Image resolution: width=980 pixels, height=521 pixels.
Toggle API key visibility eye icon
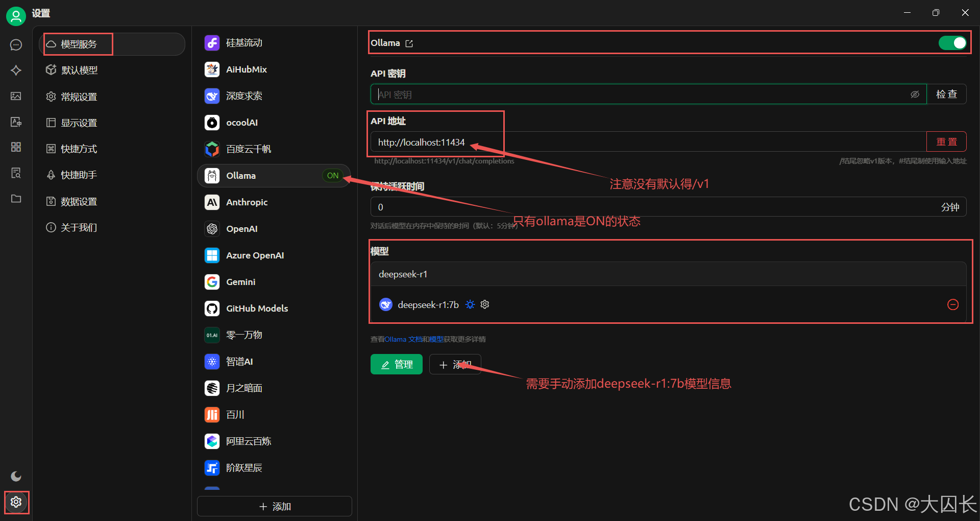[x=915, y=94]
